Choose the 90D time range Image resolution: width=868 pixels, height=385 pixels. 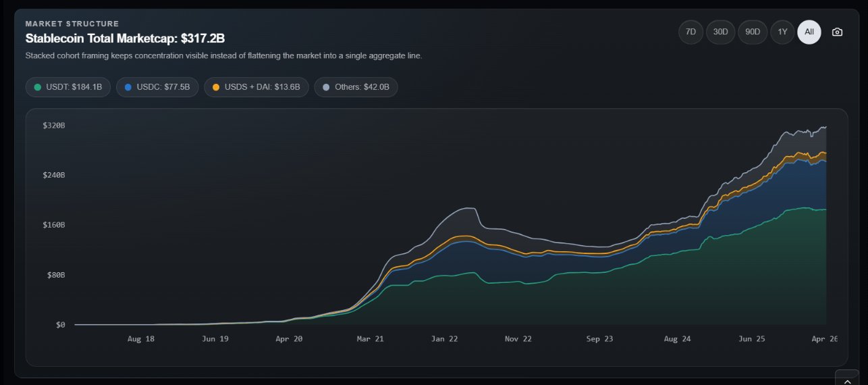coord(753,32)
